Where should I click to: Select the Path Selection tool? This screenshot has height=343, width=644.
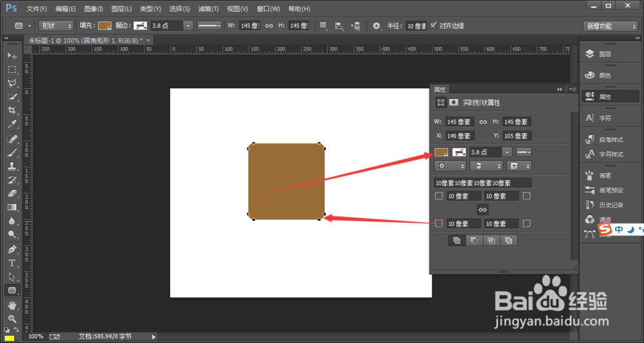click(12, 277)
